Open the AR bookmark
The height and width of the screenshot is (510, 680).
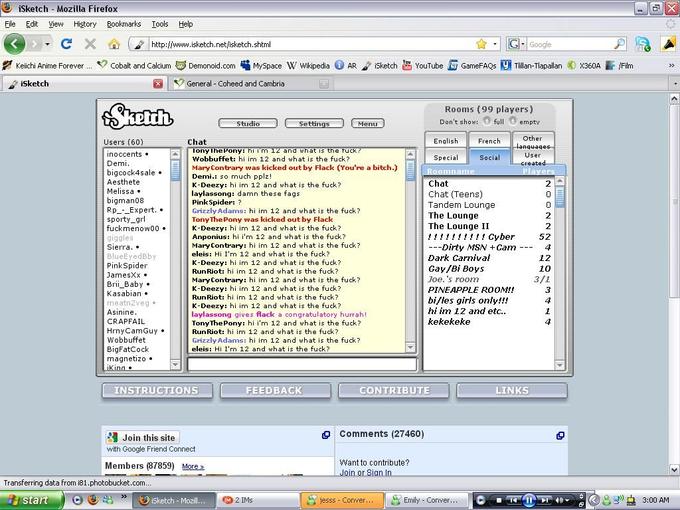pos(346,65)
